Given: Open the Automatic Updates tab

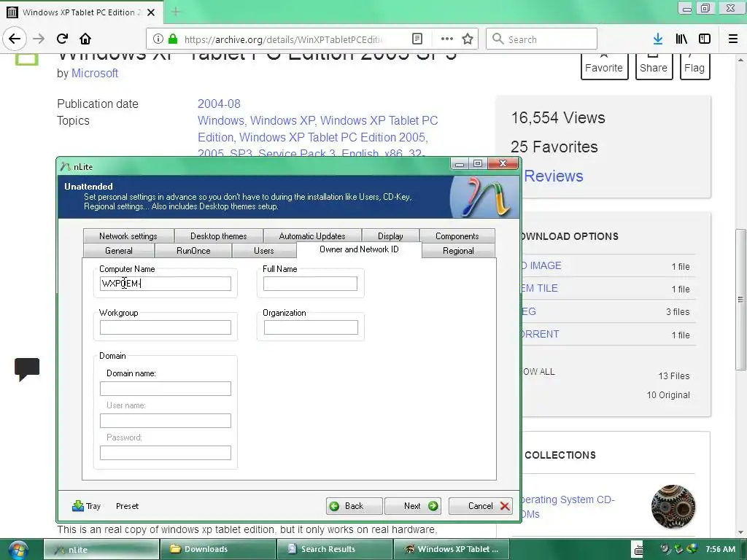Looking at the screenshot, I should 312,236.
